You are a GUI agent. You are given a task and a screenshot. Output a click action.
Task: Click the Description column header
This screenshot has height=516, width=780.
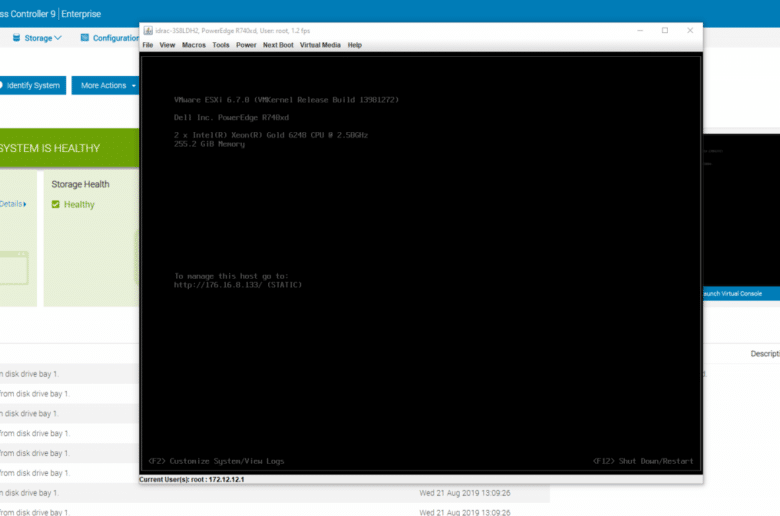click(x=765, y=354)
